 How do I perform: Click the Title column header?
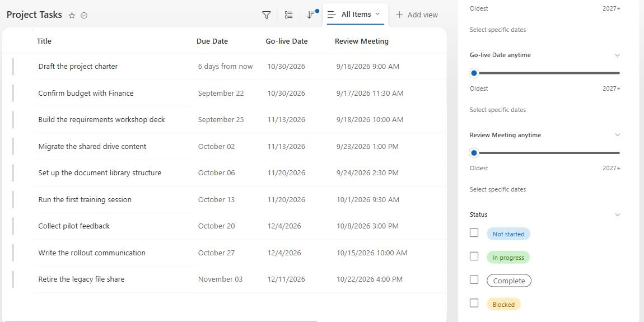44,41
